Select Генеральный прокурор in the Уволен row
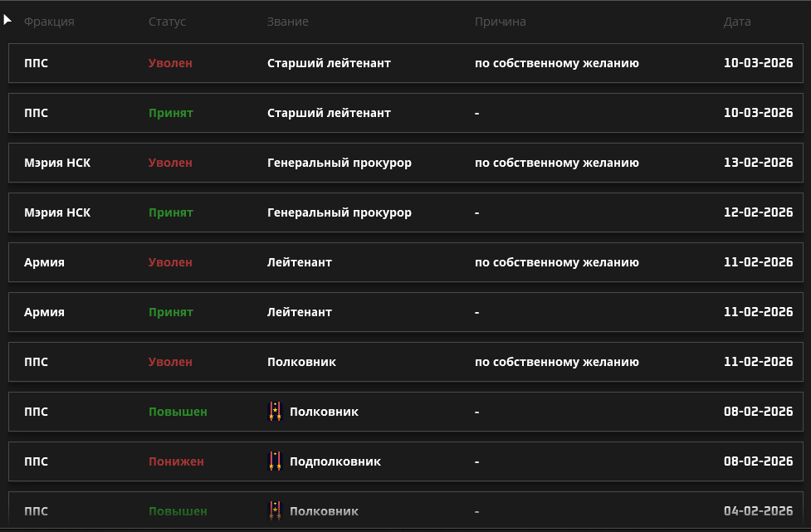This screenshot has width=811, height=532. pos(339,163)
